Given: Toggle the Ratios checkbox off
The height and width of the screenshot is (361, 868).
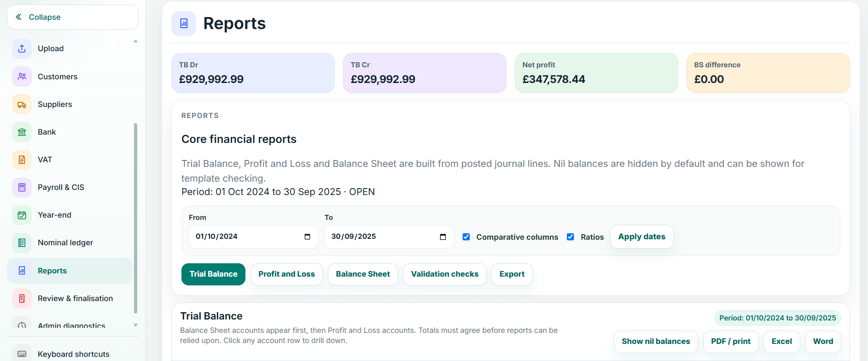Looking at the screenshot, I should click(x=570, y=237).
